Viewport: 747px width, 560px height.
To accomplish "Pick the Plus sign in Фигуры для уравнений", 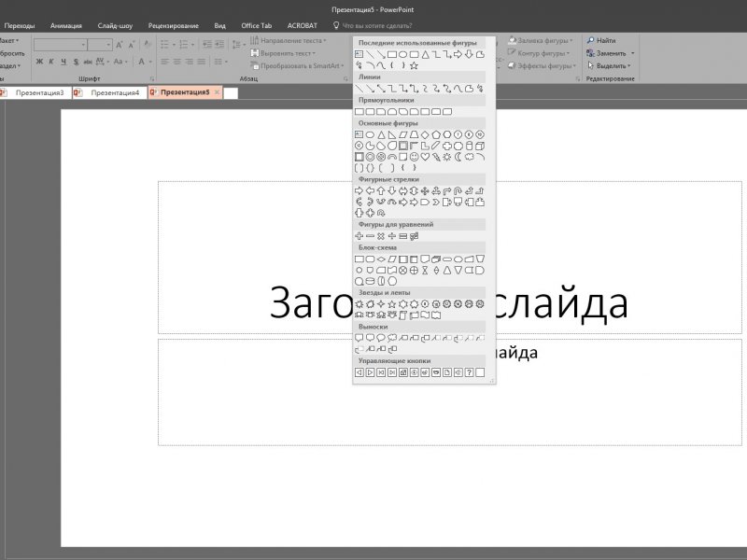I will [x=359, y=236].
